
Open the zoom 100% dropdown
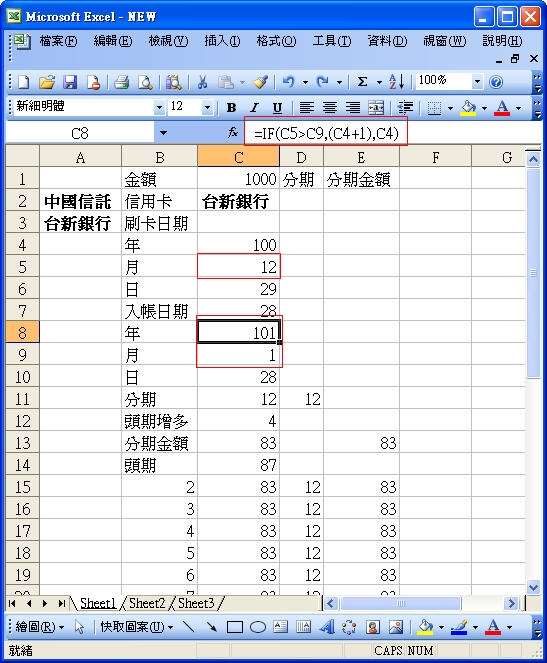(x=477, y=82)
